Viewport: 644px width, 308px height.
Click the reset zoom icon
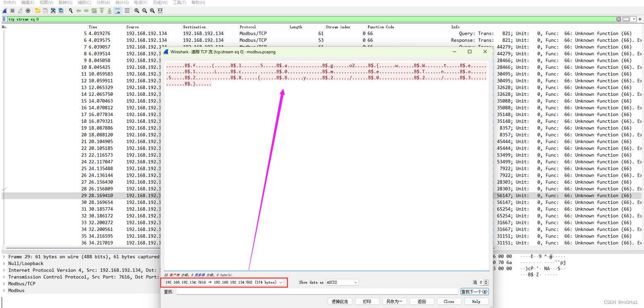pyautogui.click(x=152, y=11)
